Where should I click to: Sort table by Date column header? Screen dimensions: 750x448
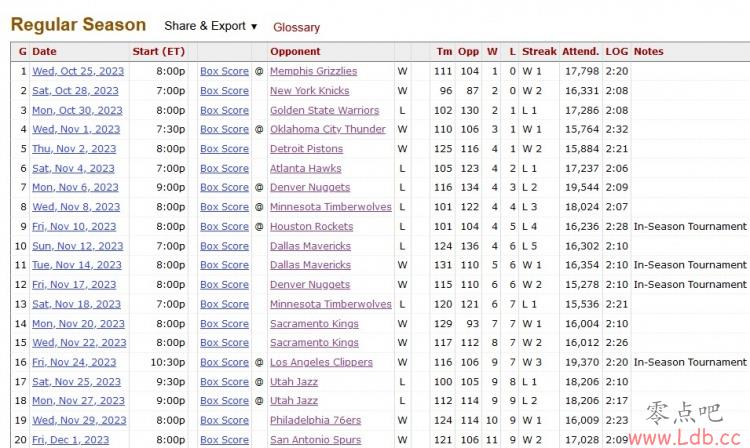tap(44, 52)
